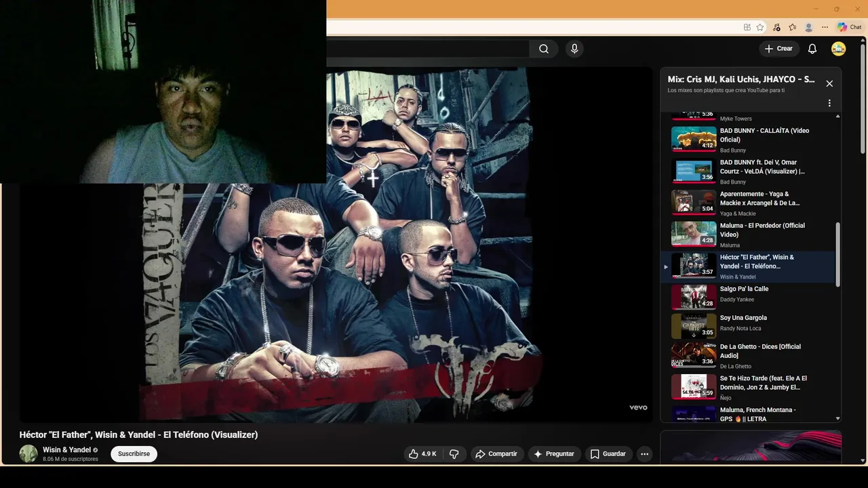
Task: Click the vevo logo on the video
Action: click(x=638, y=407)
